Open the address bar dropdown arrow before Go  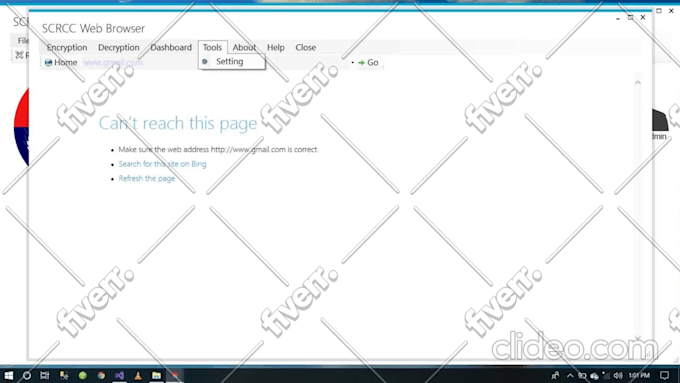353,62
